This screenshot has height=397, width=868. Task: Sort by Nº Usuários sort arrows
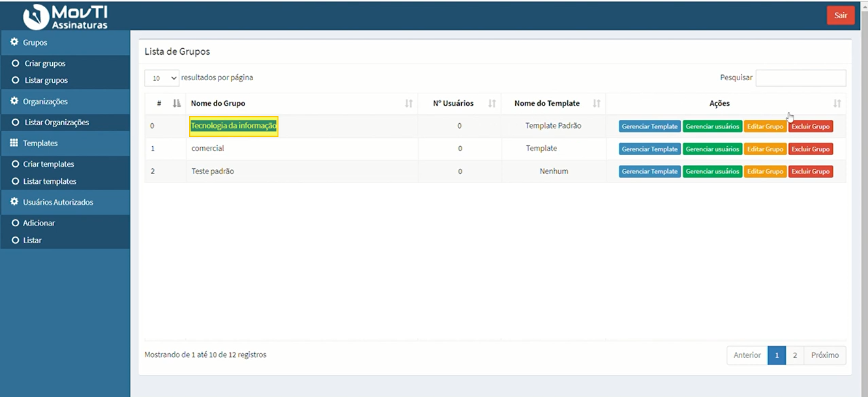tap(492, 103)
